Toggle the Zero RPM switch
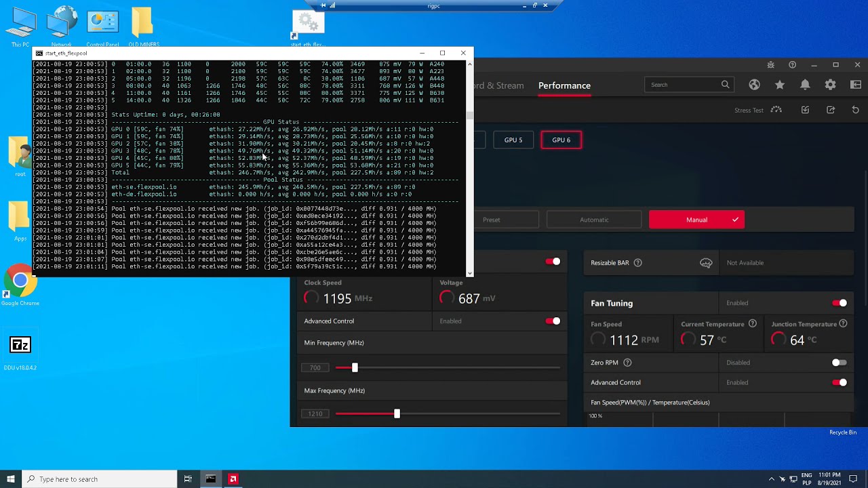 tap(840, 363)
